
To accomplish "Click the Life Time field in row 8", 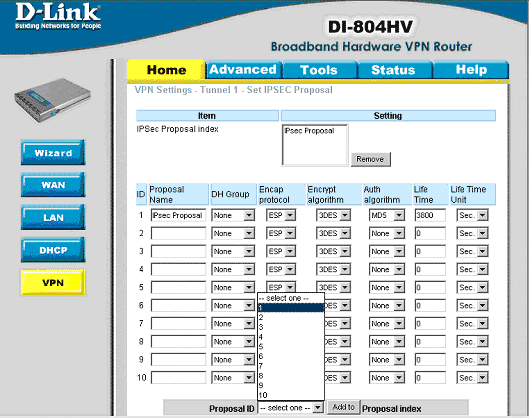I will [430, 342].
